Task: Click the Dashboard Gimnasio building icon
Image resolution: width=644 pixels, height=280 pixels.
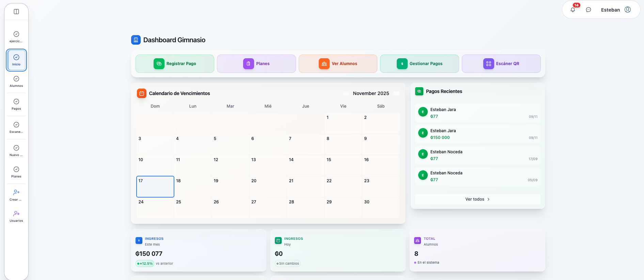Action: (136, 40)
